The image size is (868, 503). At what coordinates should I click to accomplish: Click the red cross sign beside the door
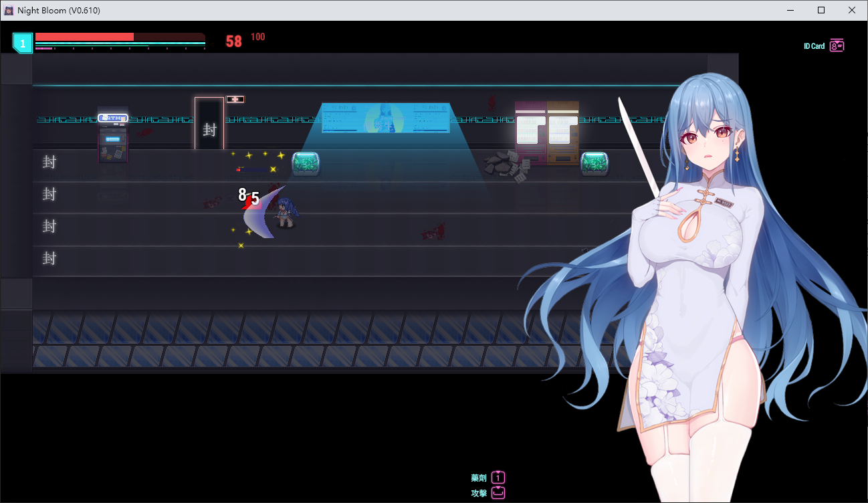[235, 100]
